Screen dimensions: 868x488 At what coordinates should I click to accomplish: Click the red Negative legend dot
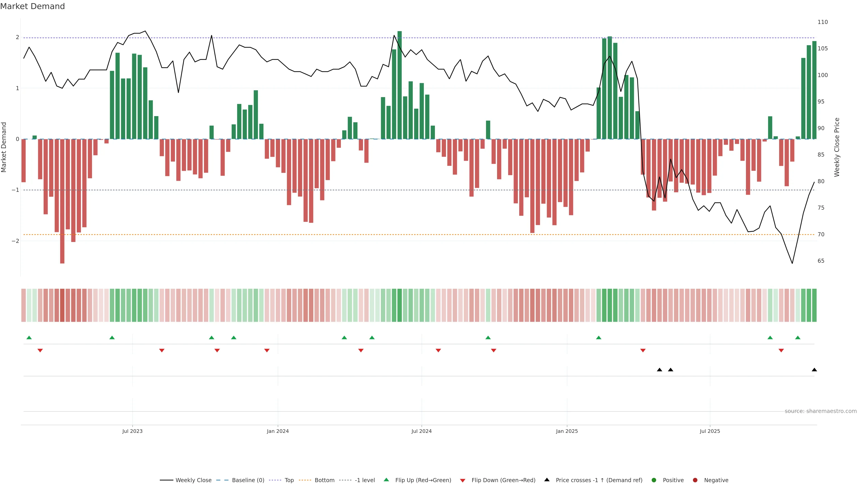click(695, 480)
